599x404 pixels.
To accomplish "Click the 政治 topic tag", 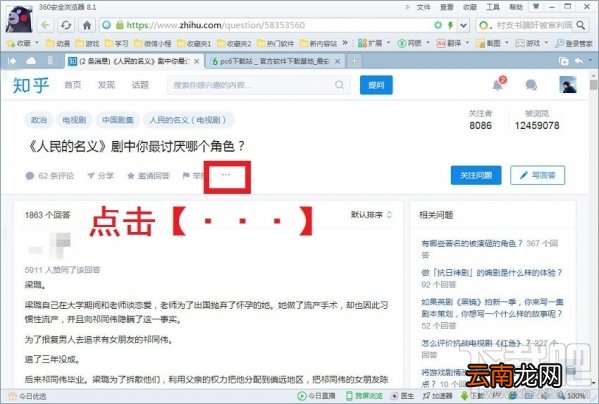I will click(39, 120).
